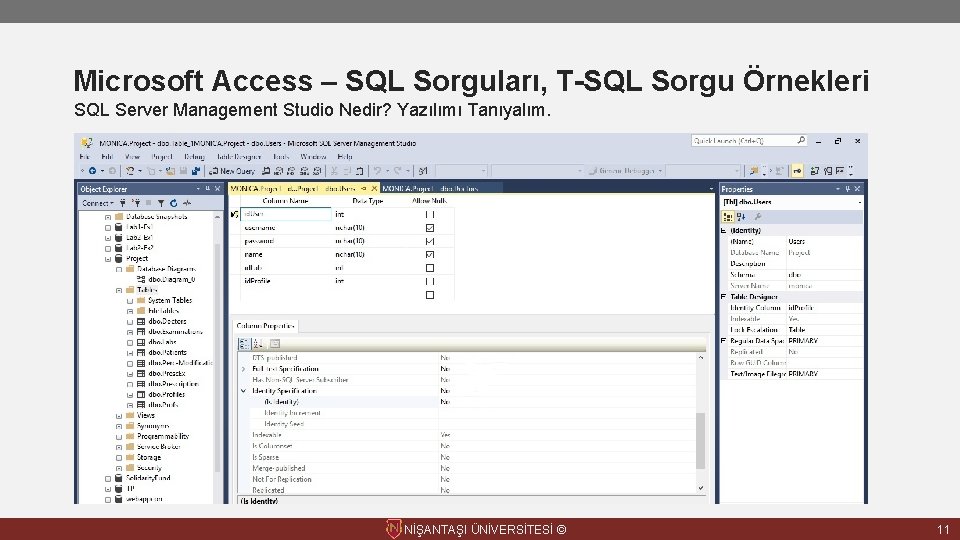The height and width of the screenshot is (540, 960).
Task: Open the Window menu
Action: click(x=313, y=157)
